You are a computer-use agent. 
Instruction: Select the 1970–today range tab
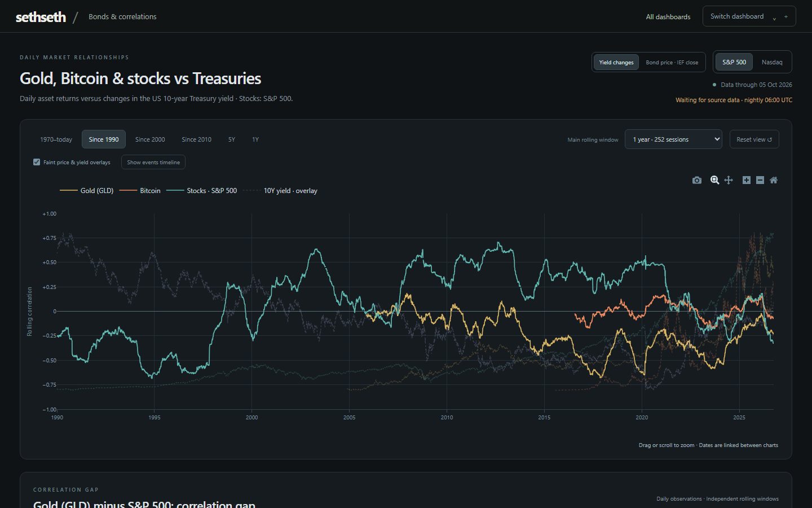(56, 139)
